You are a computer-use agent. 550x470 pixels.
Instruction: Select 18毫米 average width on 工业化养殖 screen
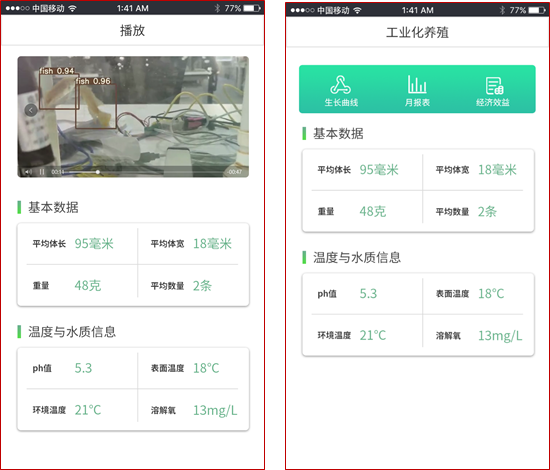(x=497, y=170)
